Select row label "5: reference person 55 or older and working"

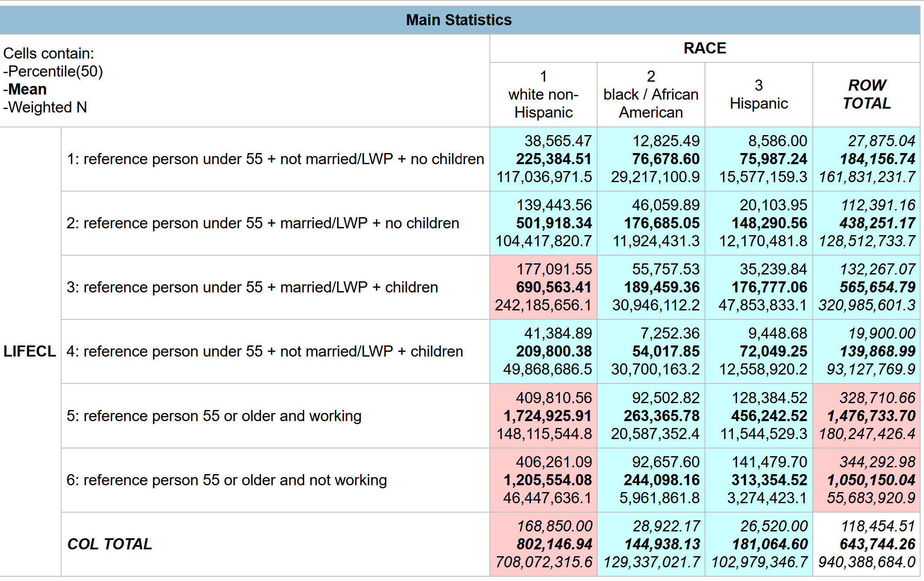click(x=214, y=416)
